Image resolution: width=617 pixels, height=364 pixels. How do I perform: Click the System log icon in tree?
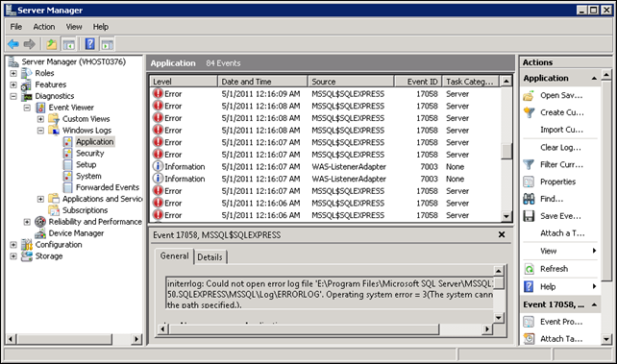tap(67, 176)
